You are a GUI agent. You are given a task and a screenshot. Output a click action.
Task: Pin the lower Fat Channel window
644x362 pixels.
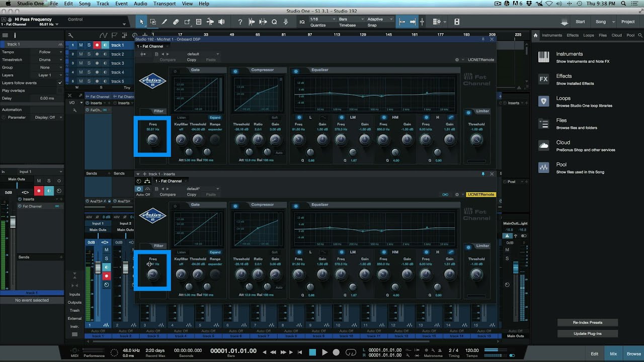tap(483, 174)
